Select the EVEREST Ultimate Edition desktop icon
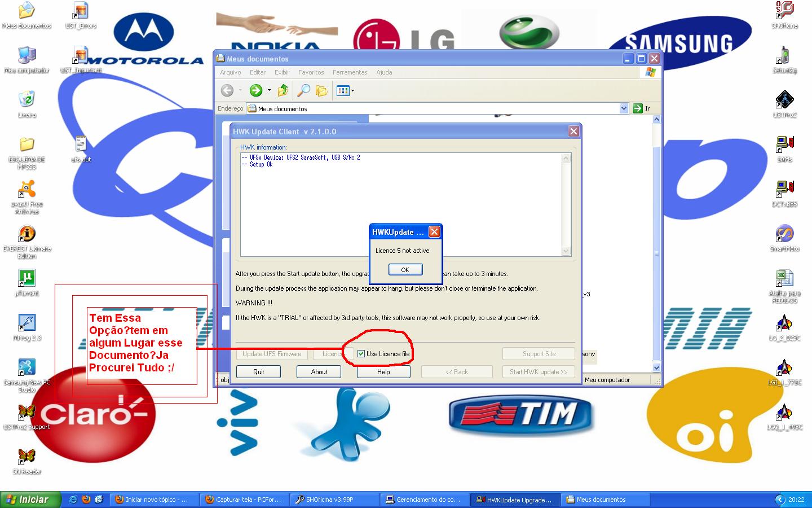Viewport: 812px width, 508px height. click(x=27, y=242)
